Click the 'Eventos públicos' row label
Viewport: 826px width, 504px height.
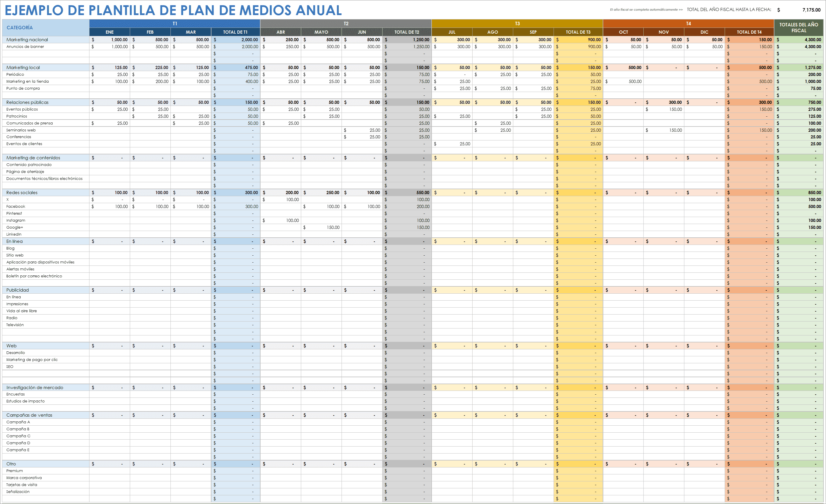(22, 109)
